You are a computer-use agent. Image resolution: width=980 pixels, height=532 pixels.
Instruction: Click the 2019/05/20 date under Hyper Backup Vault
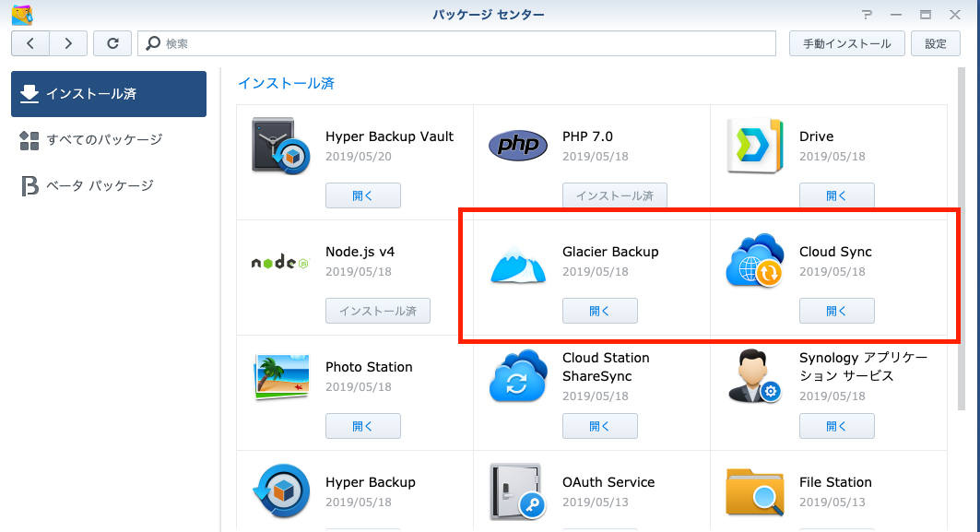359,157
